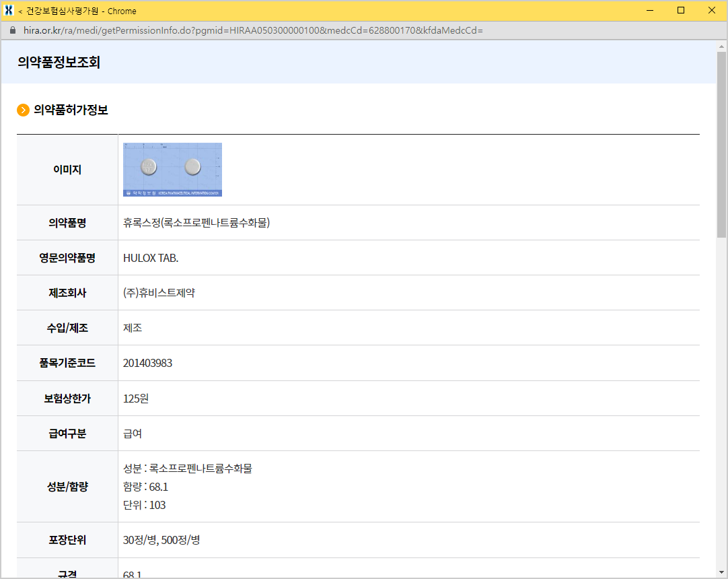Select the price value 125원

click(136, 399)
